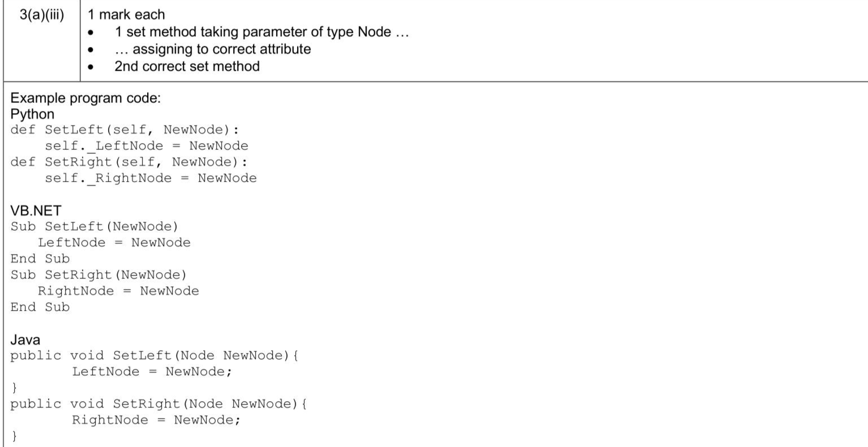Click the "public void SetLeft(Node NewNode){" line
The height and width of the screenshot is (447, 868).
(154, 355)
